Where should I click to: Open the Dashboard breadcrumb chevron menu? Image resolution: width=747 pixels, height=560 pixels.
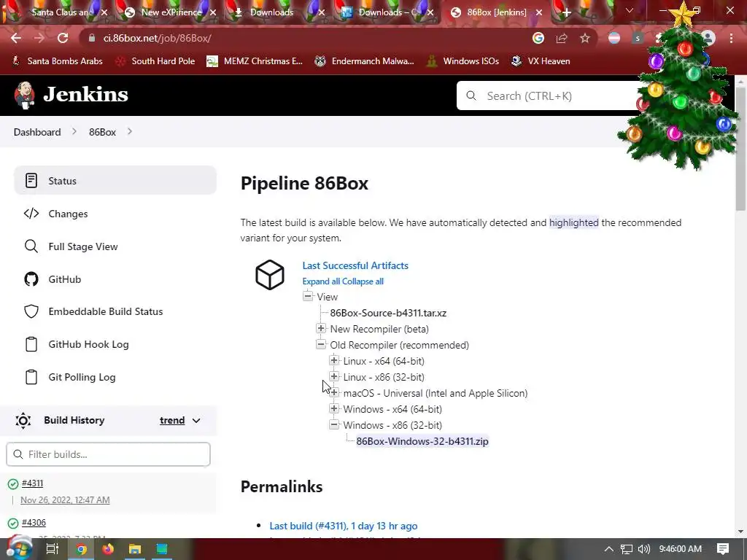coord(74,131)
